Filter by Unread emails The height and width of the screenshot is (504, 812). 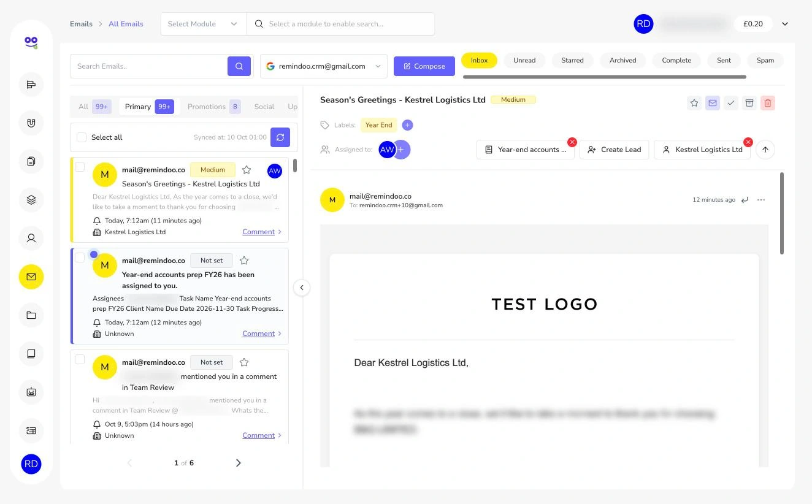(524, 60)
